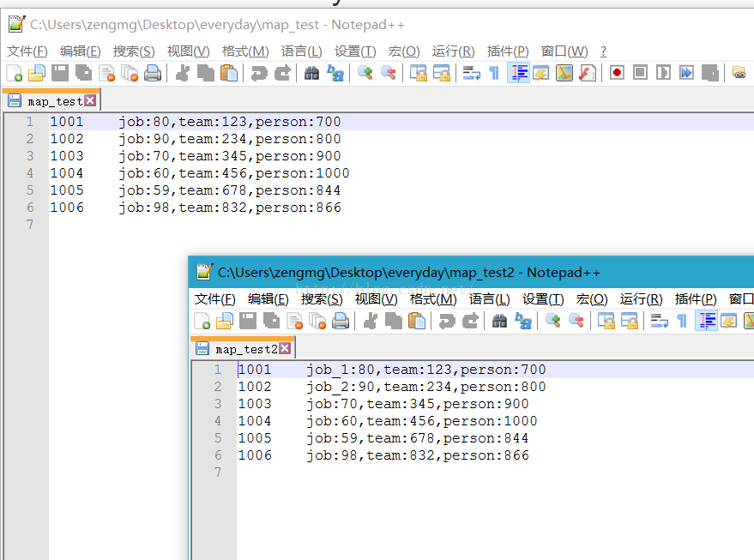Click value 1006 in map_test2 window
This screenshot has width=754, height=560.
[255, 455]
